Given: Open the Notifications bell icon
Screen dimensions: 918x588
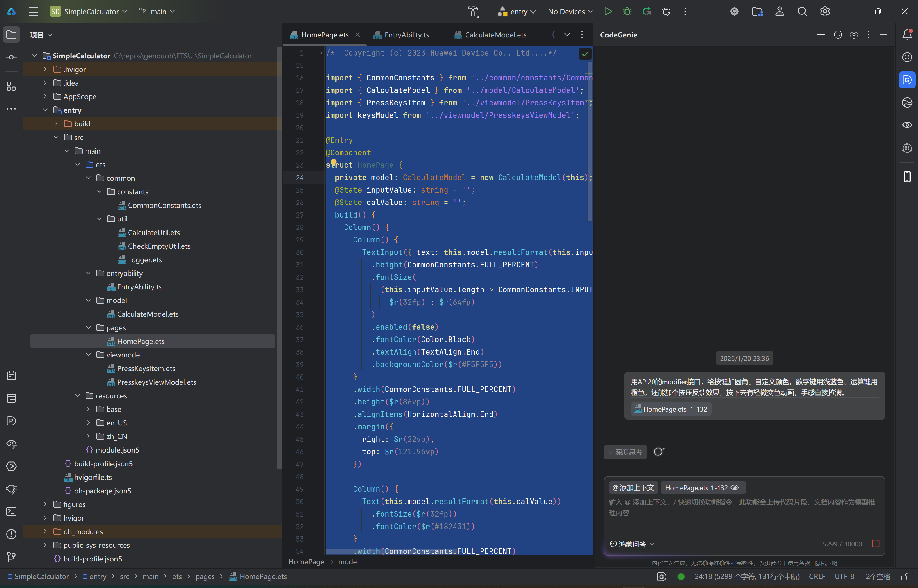Looking at the screenshot, I should click(x=907, y=35).
